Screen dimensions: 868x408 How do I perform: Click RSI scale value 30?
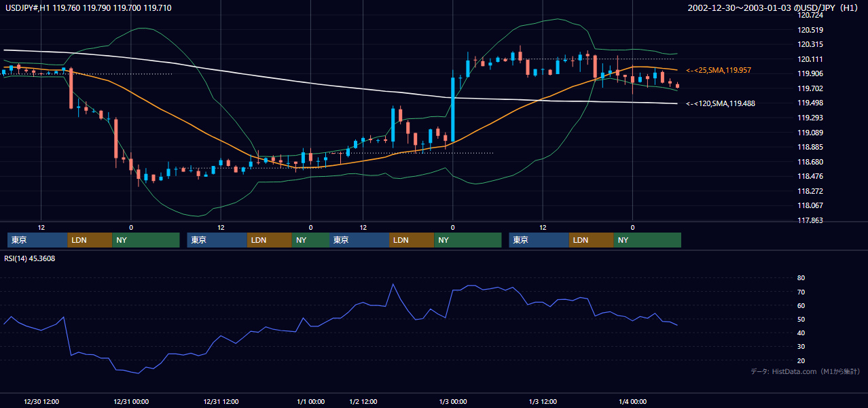[801, 346]
